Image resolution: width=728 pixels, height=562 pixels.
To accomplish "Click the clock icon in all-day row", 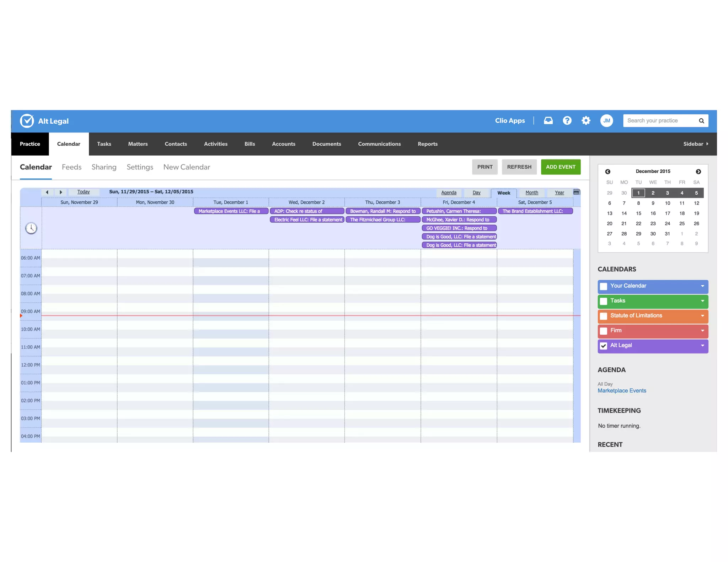I will [x=31, y=228].
